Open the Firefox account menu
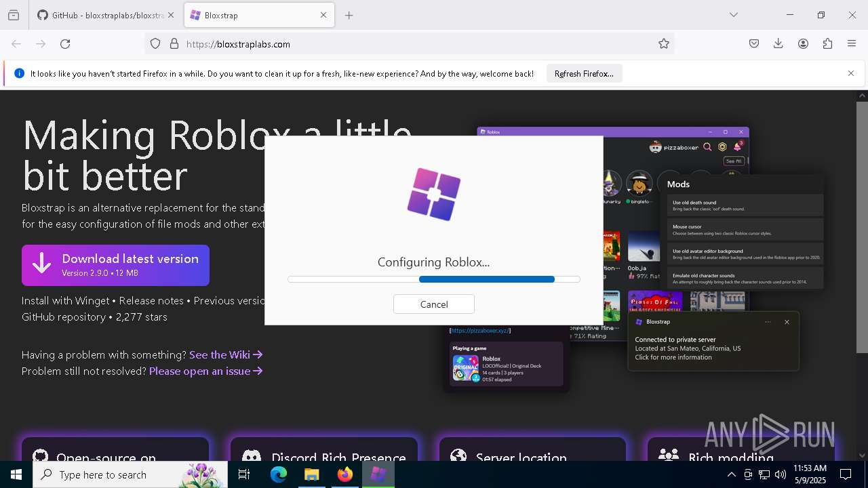 coord(803,44)
